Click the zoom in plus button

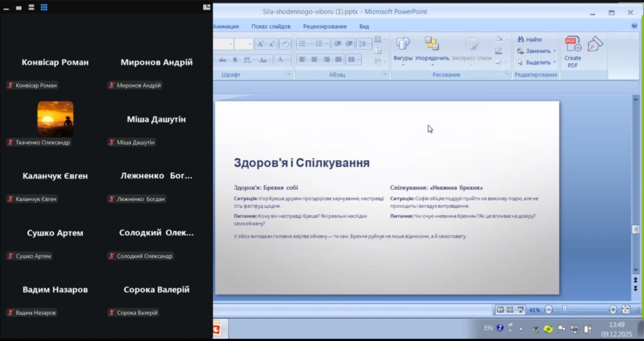pyautogui.click(x=613, y=310)
